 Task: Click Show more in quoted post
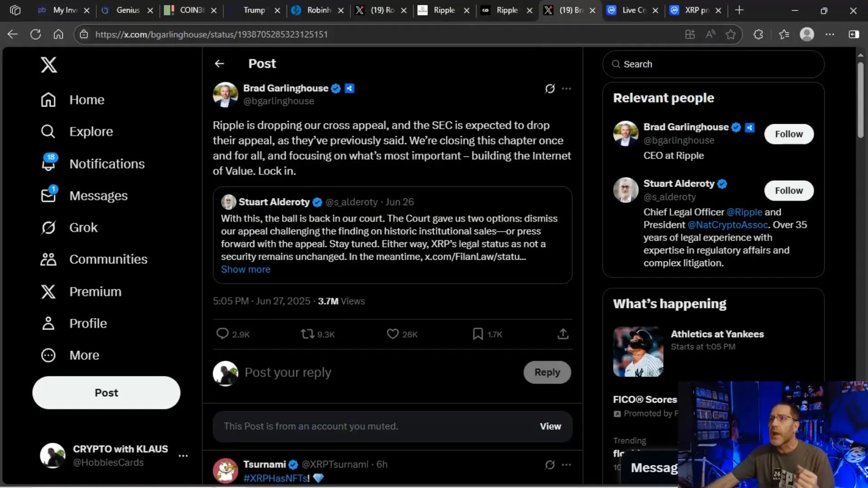click(245, 269)
